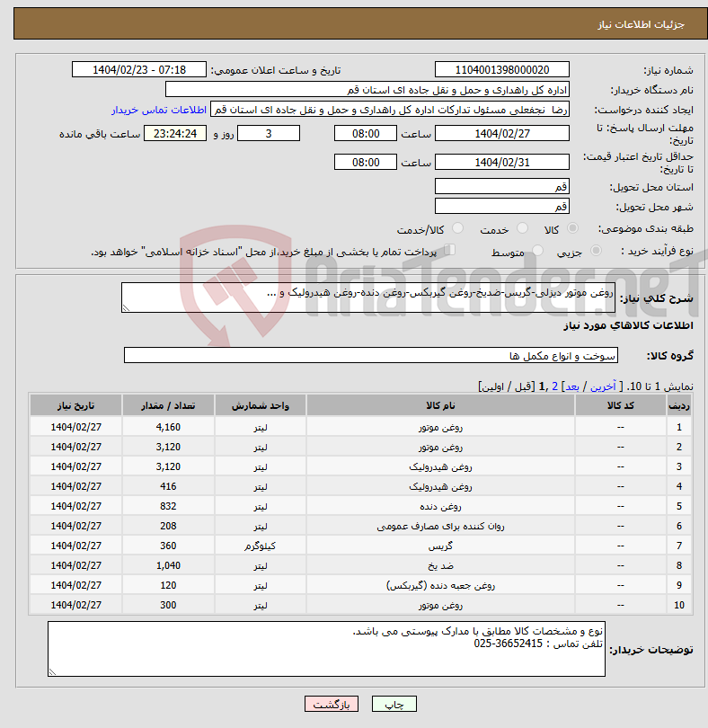Image resolution: width=708 pixels, height=728 pixels.
Task: Click the response deadline date 1404/02/27 field
Action: click(502, 134)
